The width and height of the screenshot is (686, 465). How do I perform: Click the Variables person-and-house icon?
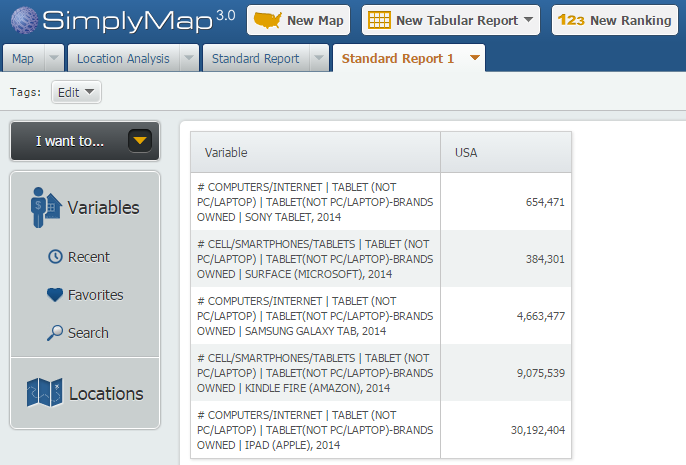pos(45,207)
